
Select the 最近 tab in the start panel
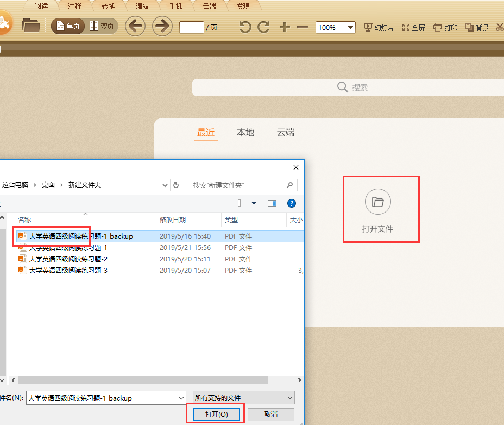point(206,132)
